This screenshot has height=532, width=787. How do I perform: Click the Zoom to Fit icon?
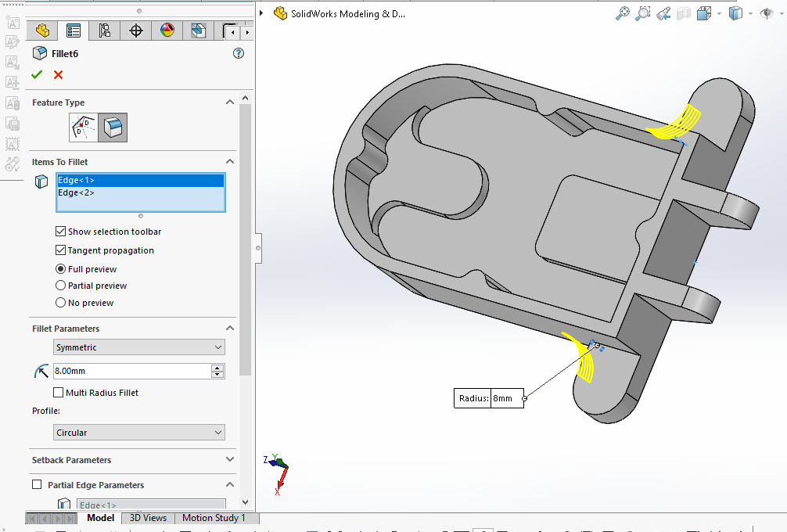(623, 13)
